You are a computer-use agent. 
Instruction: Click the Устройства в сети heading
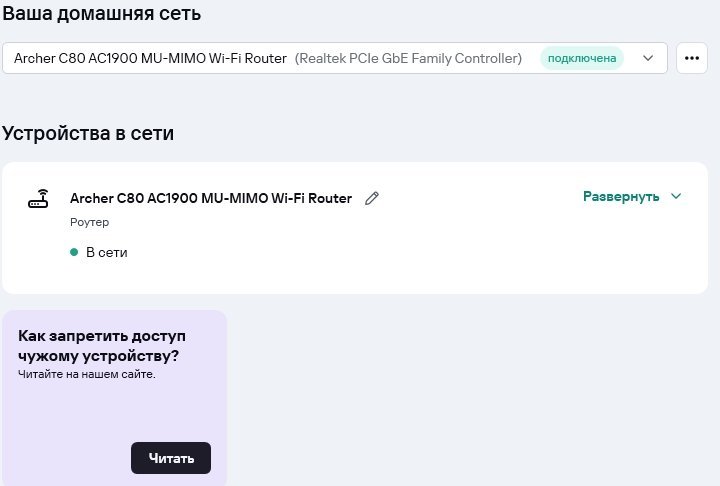coord(88,133)
